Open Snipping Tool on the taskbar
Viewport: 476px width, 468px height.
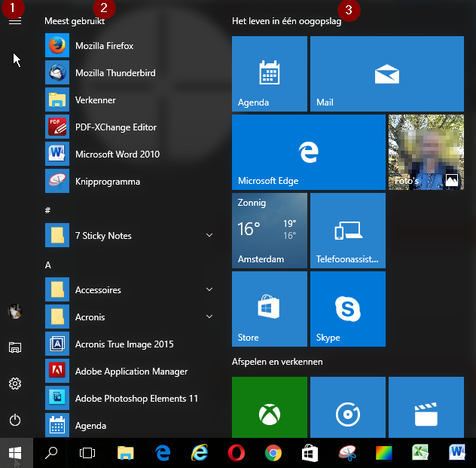[347, 453]
